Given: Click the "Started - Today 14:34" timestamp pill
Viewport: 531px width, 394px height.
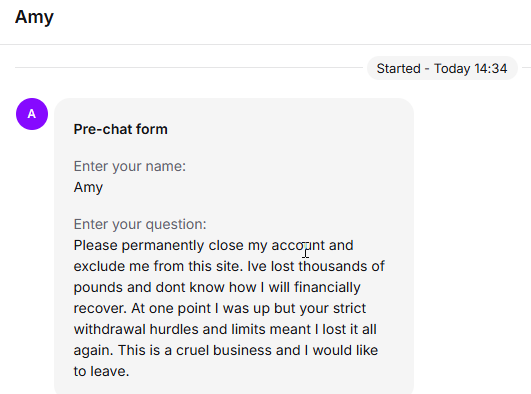Looking at the screenshot, I should click(x=442, y=68).
